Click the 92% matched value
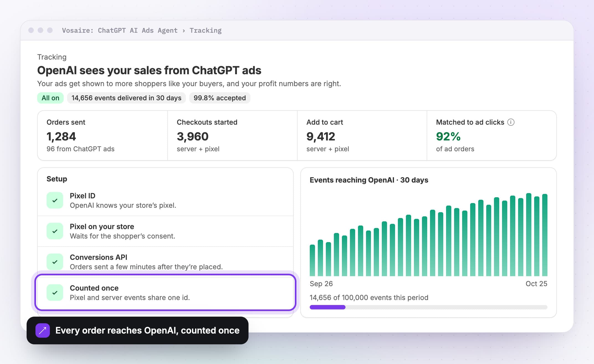 pyautogui.click(x=448, y=136)
